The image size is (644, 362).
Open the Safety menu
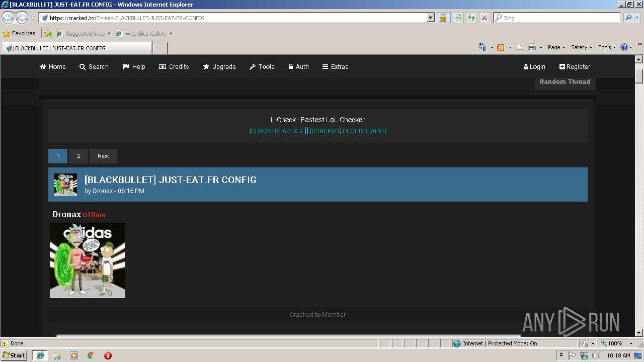582,47
